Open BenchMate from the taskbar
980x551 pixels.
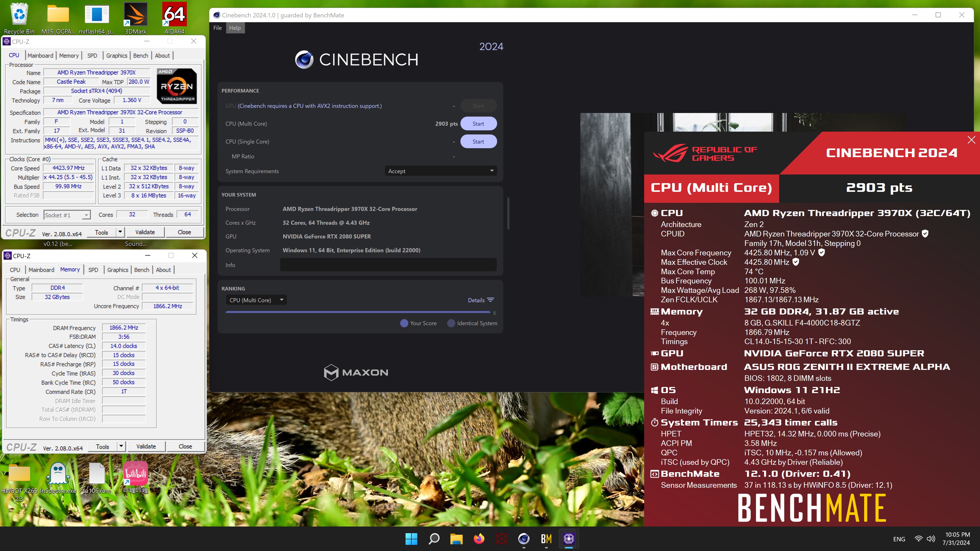click(546, 539)
